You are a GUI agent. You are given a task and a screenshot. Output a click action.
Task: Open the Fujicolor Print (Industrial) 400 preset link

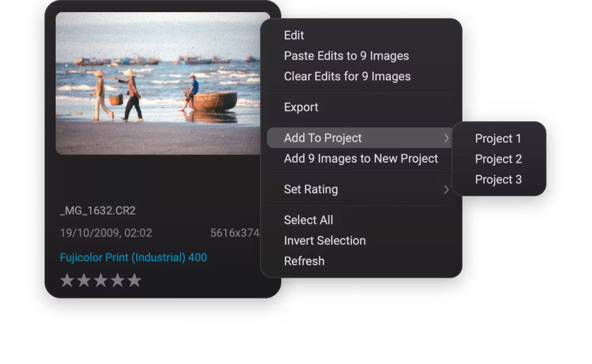click(133, 257)
